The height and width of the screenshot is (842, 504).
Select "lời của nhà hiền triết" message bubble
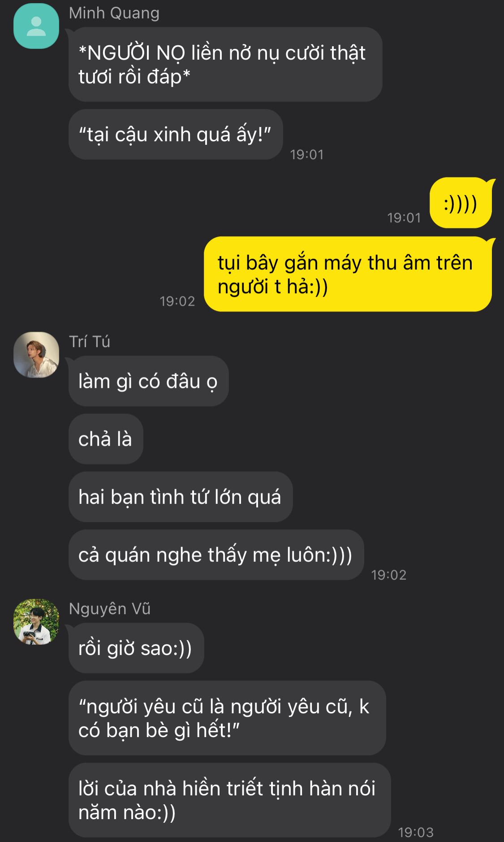pyautogui.click(x=230, y=800)
